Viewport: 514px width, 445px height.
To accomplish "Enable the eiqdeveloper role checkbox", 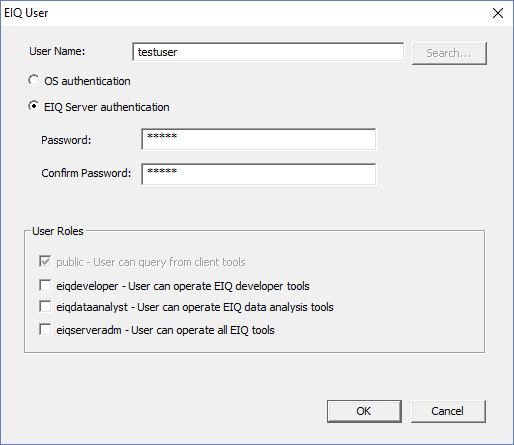I will click(45, 286).
